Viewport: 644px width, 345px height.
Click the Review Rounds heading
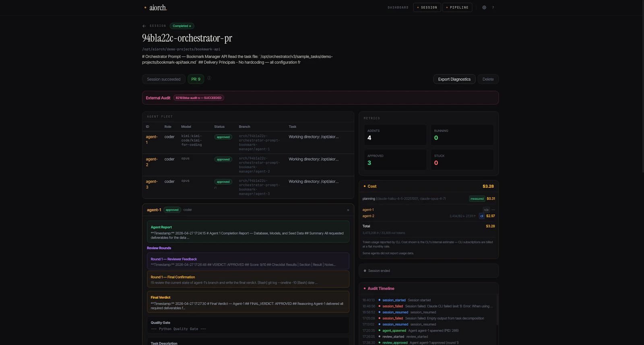(159, 248)
